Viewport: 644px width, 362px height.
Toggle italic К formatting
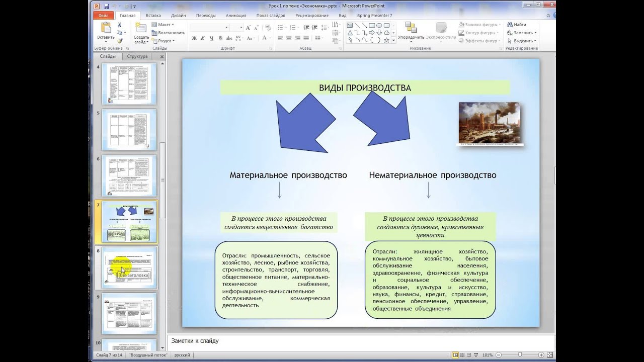(203, 38)
